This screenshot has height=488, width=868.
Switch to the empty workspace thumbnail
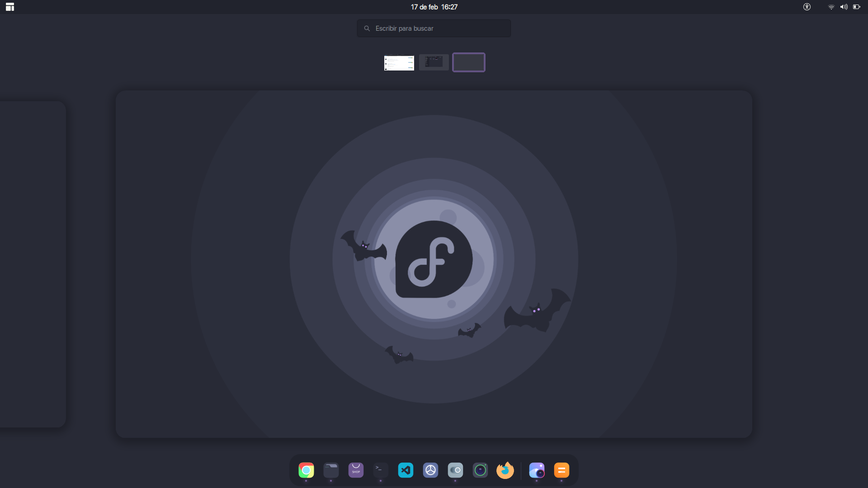468,62
